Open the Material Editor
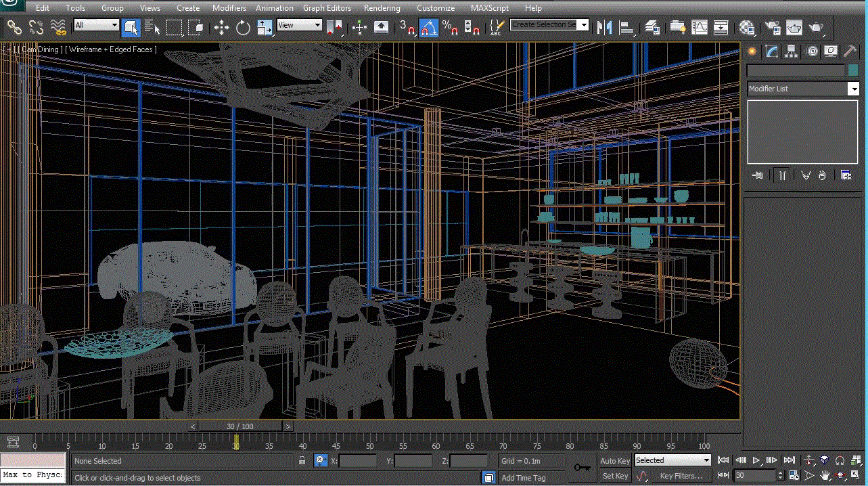Image resolution: width=868 pixels, height=486 pixels. 747,27
